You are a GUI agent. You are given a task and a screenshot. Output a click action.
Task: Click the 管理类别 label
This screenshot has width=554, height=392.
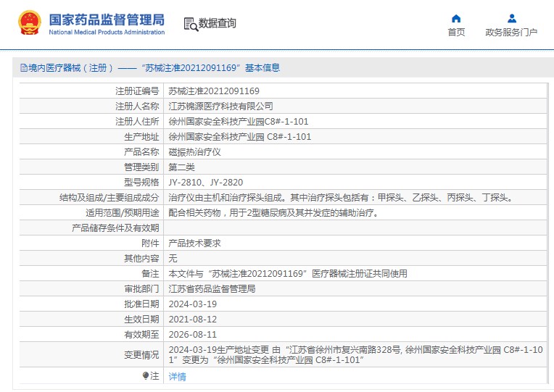pyautogui.click(x=141, y=167)
